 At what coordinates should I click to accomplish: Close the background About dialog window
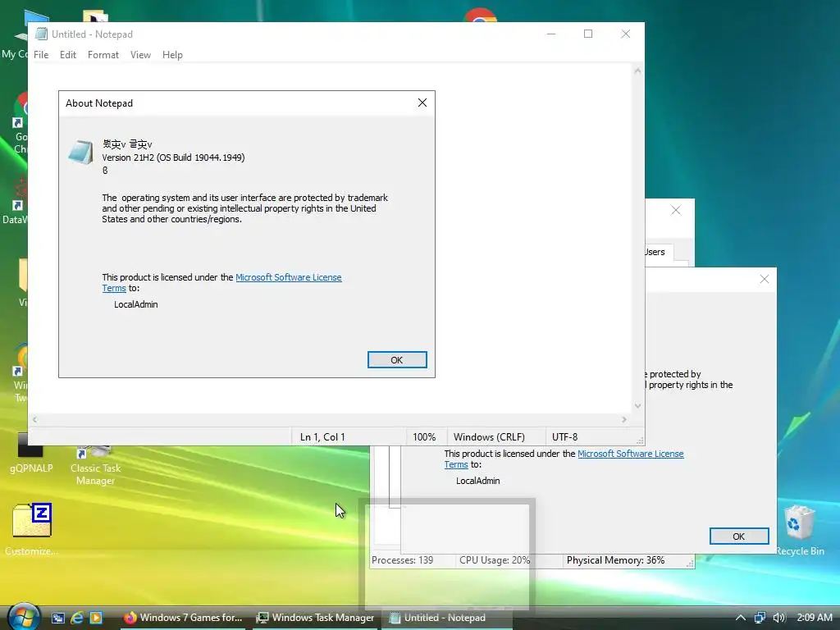[765, 279]
